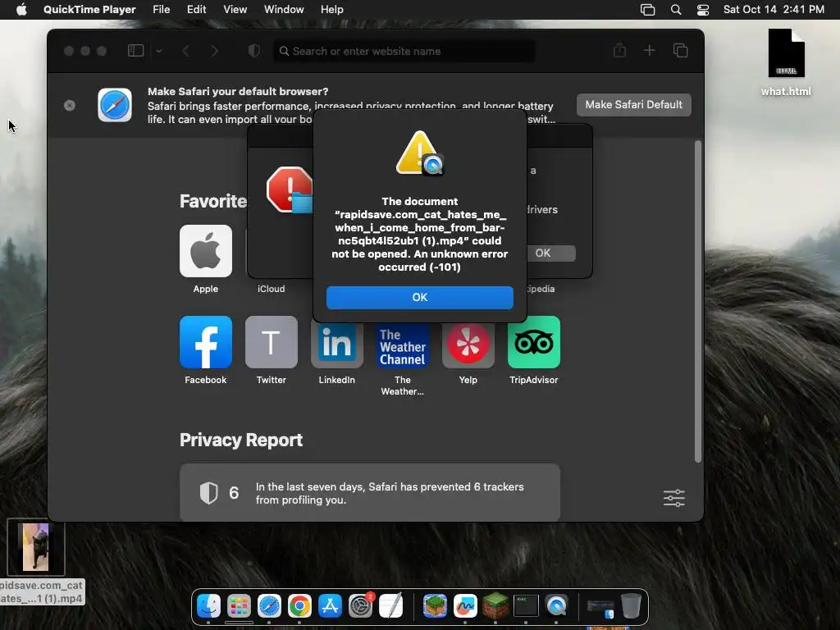
Task: Open the Yelp favorite tile
Action: coord(468,344)
